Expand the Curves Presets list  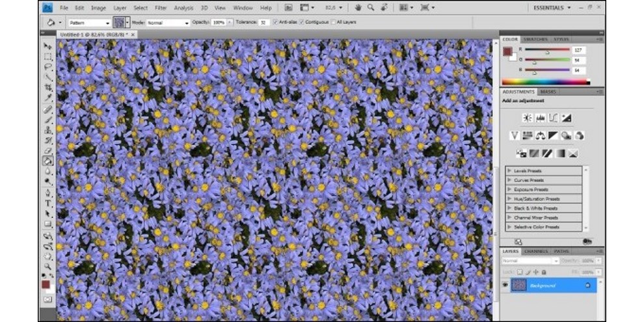(x=509, y=180)
